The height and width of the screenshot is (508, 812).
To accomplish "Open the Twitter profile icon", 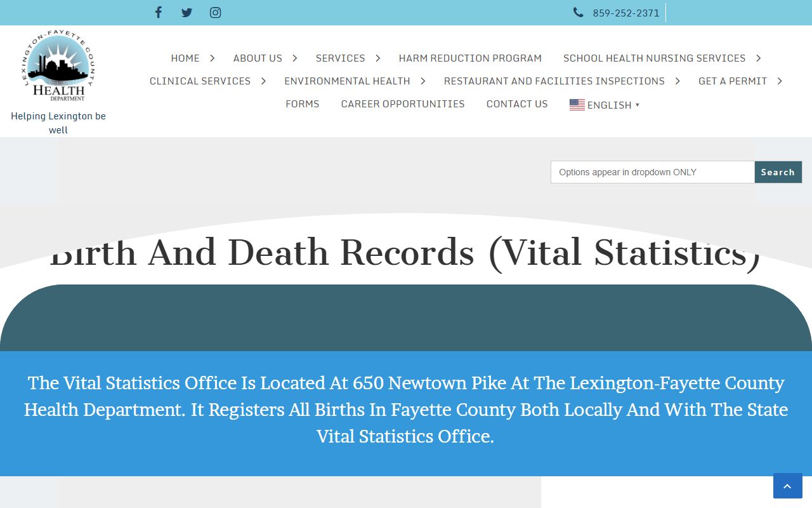I will 187,12.
